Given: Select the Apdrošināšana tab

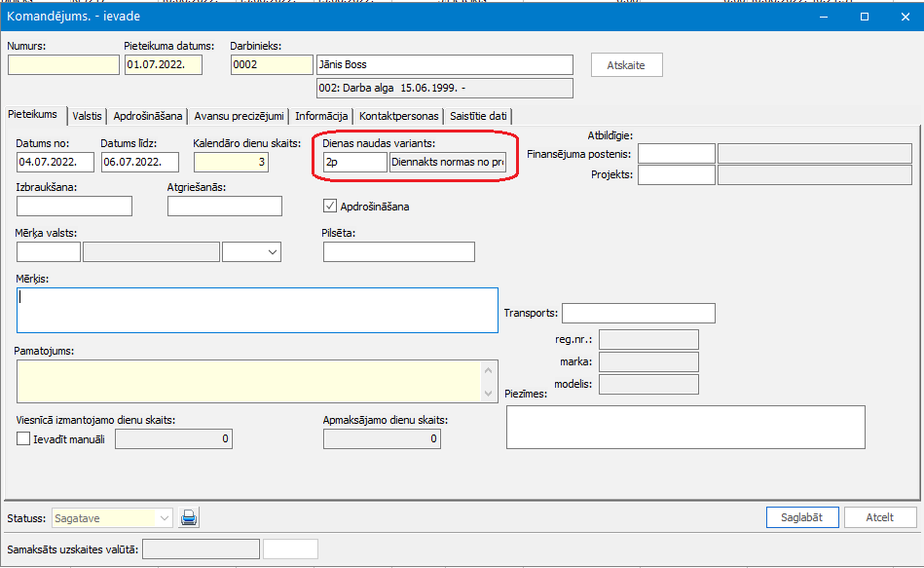Looking at the screenshot, I should click(147, 116).
